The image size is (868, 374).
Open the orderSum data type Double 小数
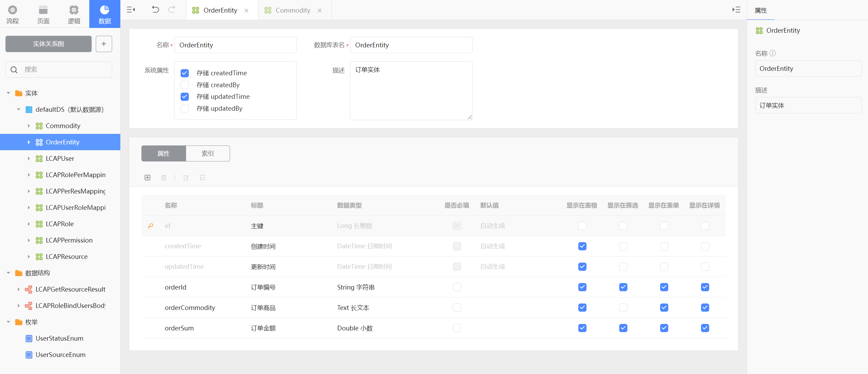point(355,328)
